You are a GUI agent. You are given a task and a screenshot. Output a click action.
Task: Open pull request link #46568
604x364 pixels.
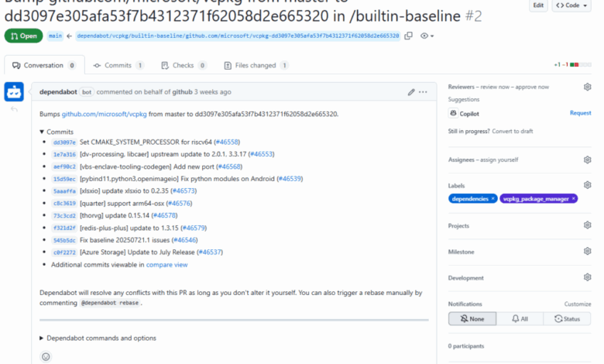[229, 167]
